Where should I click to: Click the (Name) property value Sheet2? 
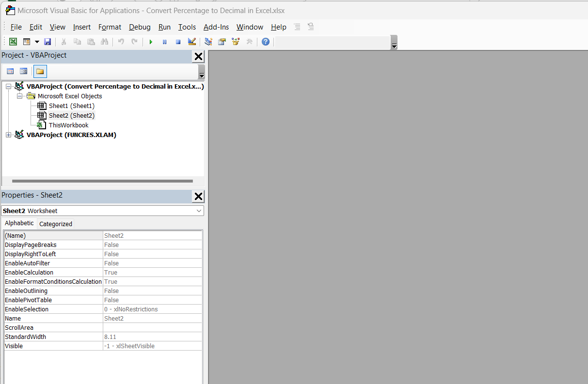[x=153, y=236]
